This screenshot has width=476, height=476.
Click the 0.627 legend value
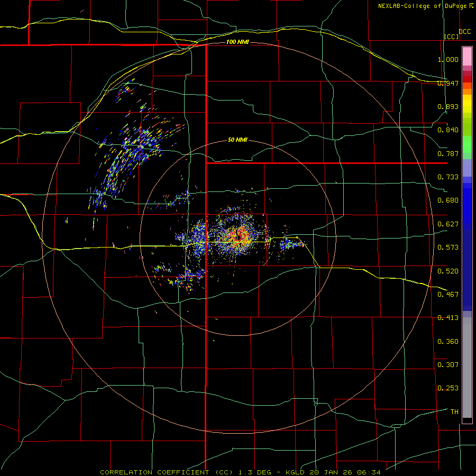[448, 224]
